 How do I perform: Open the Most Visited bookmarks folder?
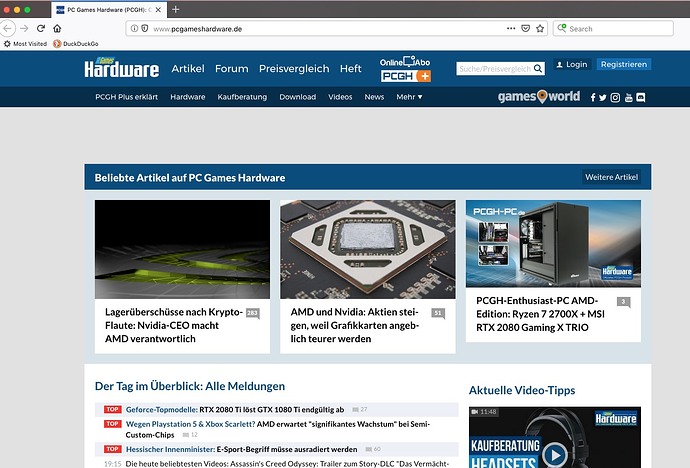pyautogui.click(x=25, y=44)
